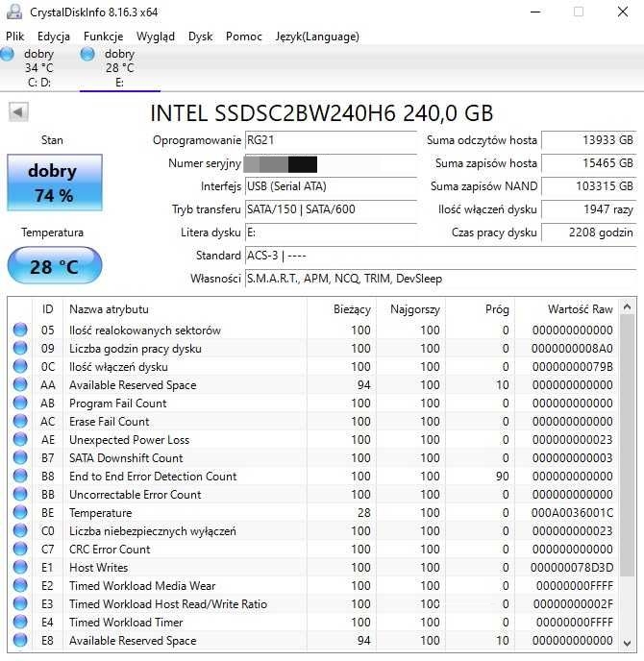Click Suma zapisów hosta value 15465 GB
644x661 pixels.
(x=589, y=163)
